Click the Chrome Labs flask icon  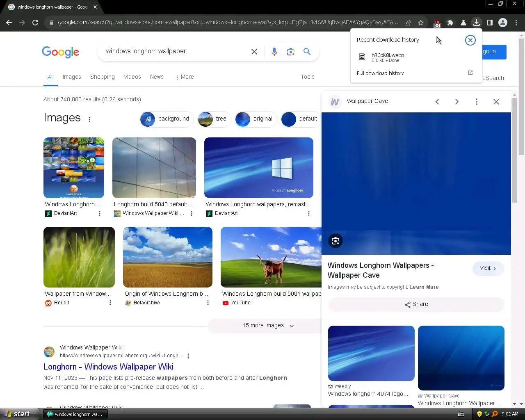pos(463,23)
